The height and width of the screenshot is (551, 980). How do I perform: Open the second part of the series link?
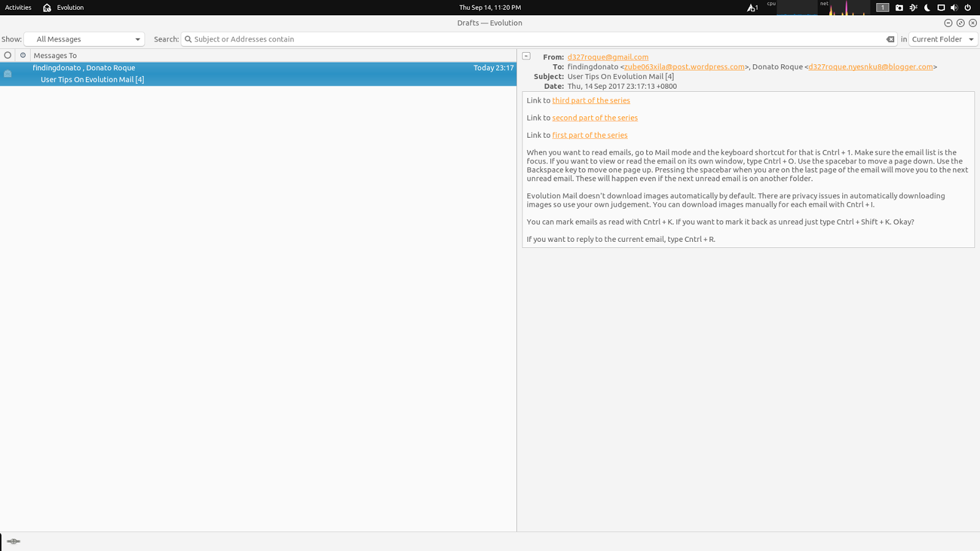(595, 118)
